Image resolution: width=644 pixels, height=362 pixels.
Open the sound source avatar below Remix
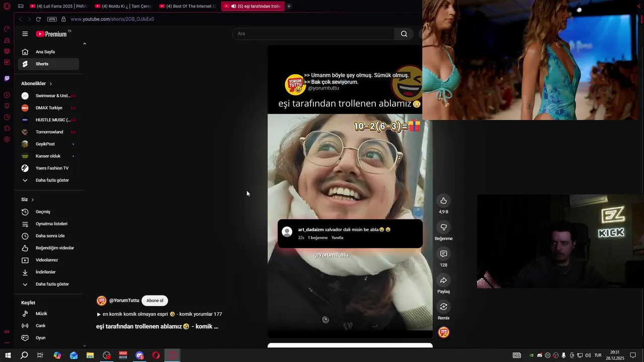(443, 332)
